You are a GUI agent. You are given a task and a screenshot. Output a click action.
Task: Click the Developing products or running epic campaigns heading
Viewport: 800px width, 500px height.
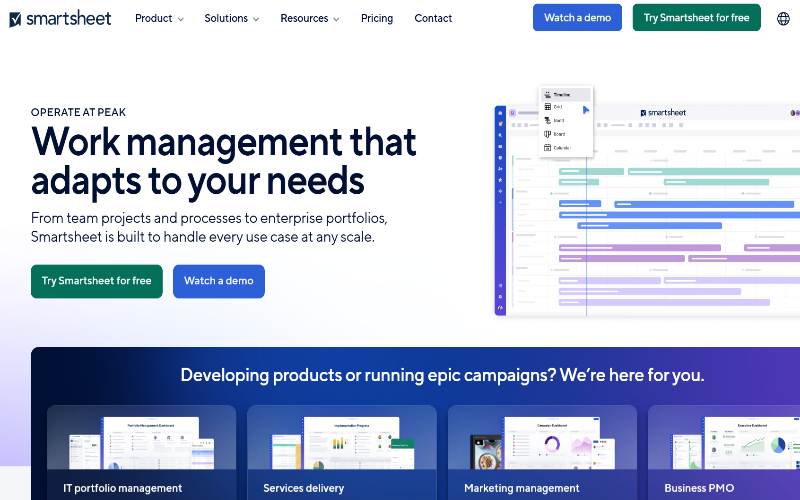click(x=442, y=375)
